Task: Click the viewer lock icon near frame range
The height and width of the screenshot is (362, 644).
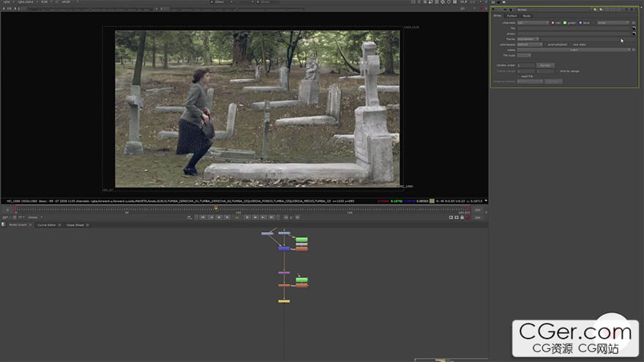Action: coord(462,217)
